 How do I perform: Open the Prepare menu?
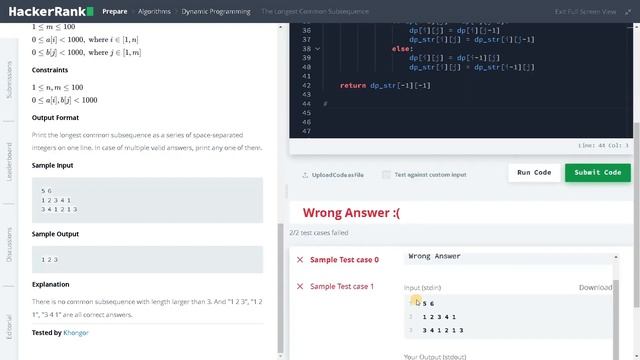point(115,11)
